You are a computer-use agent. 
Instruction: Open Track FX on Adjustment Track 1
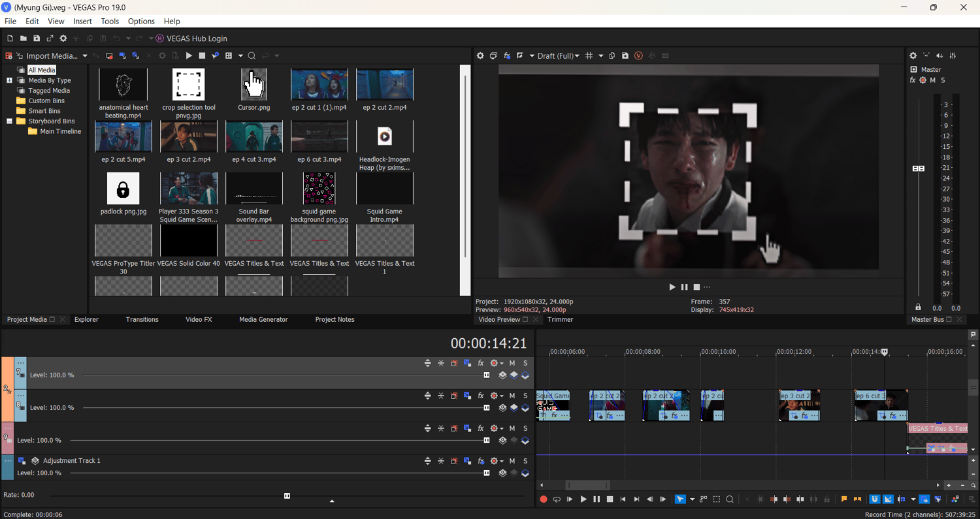(x=481, y=461)
